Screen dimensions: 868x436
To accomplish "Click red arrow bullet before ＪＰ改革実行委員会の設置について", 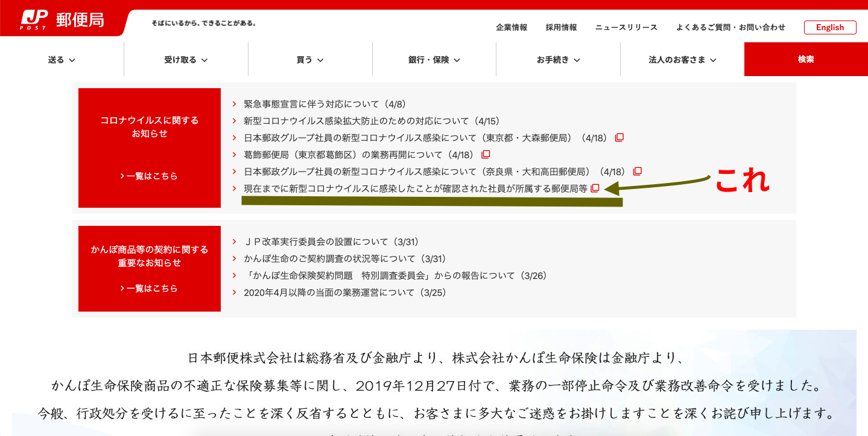I will 234,242.
